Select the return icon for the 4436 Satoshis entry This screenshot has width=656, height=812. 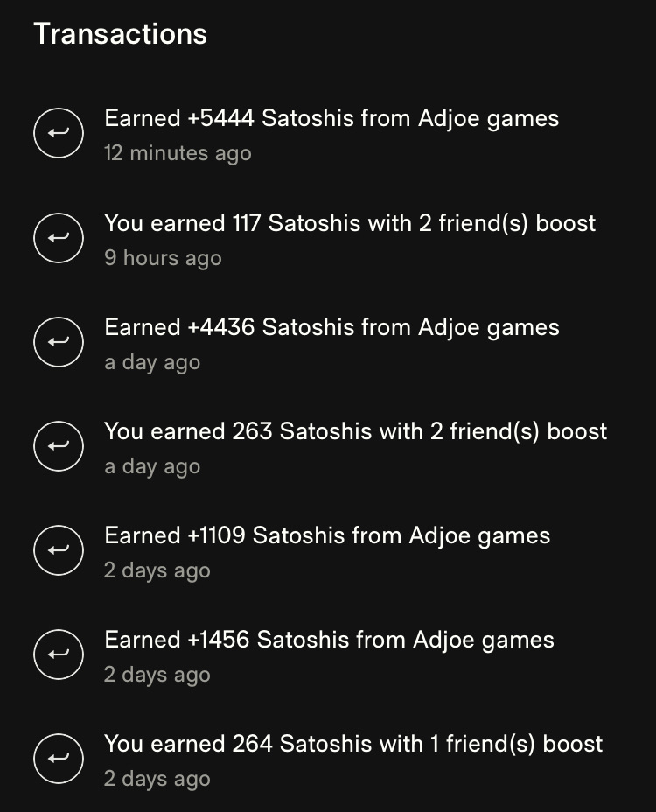pos(59,343)
